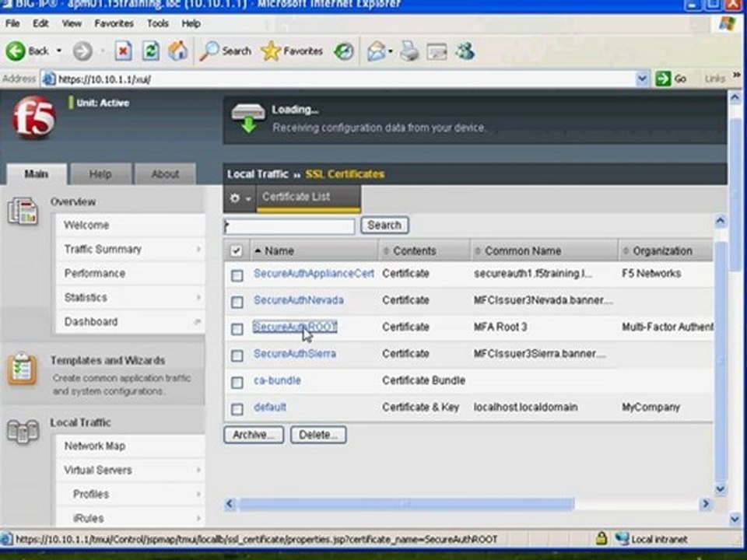Open the Favorites menu
This screenshot has width=747, height=560.
[x=114, y=23]
